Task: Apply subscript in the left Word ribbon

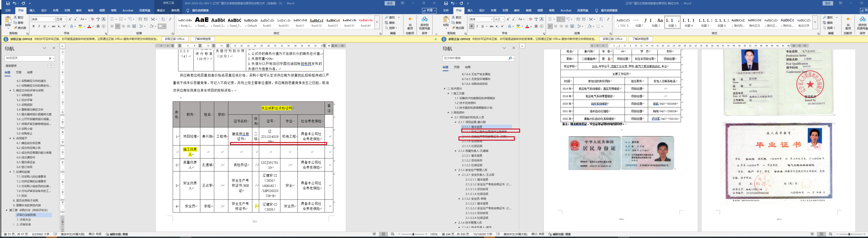Action: tap(59, 26)
